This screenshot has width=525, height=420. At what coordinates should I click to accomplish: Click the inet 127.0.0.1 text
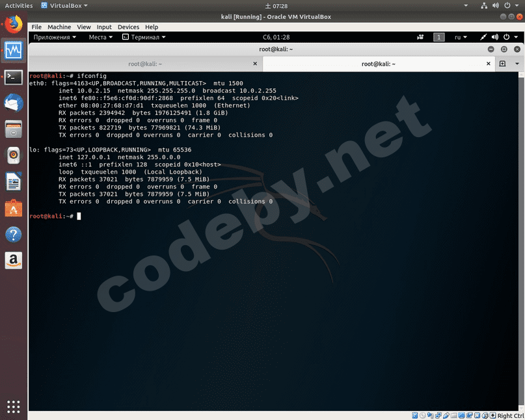click(x=85, y=157)
